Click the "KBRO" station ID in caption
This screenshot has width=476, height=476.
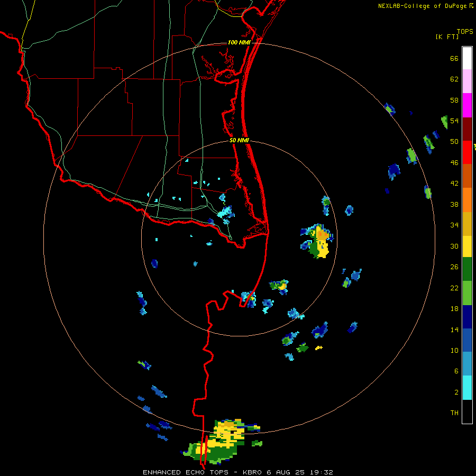(252, 472)
